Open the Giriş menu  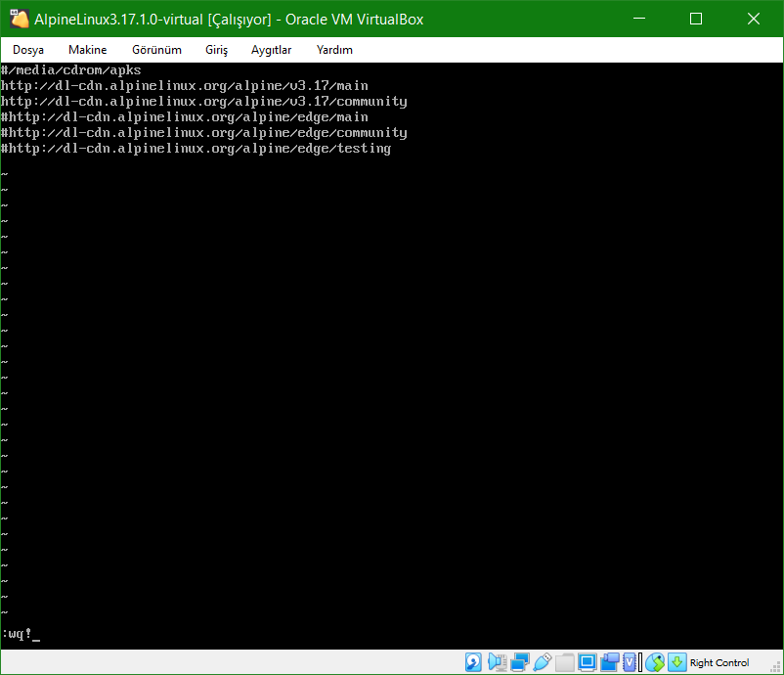[216, 50]
